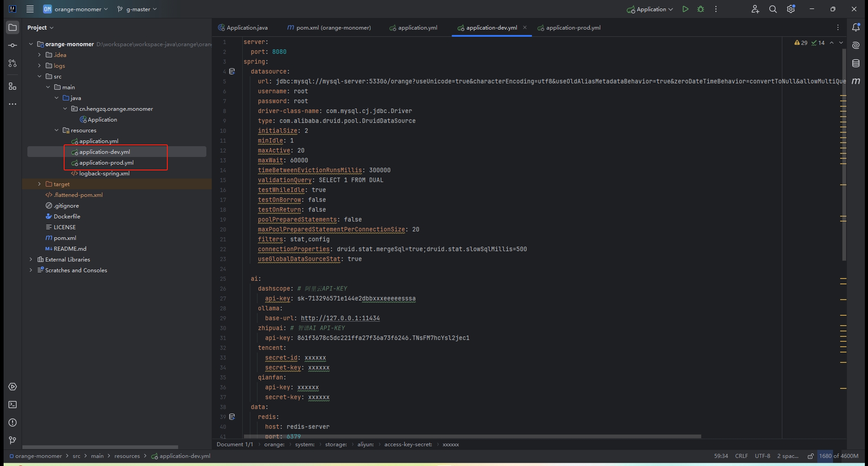Open the Pull Requests tool window
Screen dimensions: 868x466
[13, 63]
